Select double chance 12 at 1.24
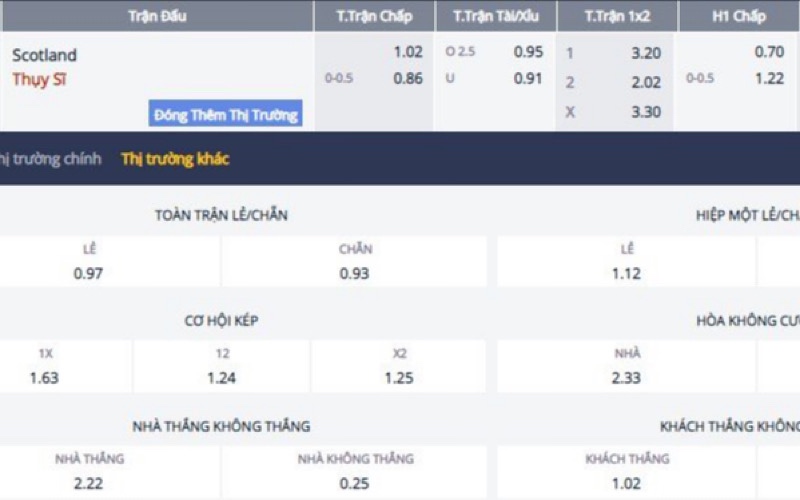This screenshot has width=800, height=500. pos(222,377)
